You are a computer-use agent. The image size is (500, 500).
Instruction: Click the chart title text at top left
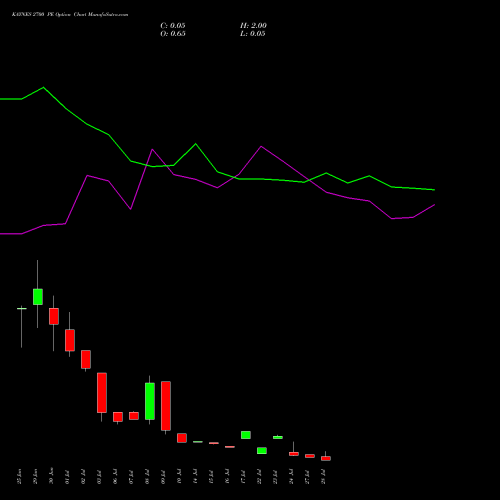pyautogui.click(x=70, y=15)
